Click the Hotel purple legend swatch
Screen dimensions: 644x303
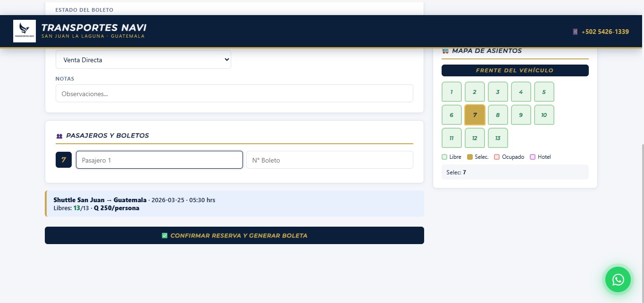533,157
